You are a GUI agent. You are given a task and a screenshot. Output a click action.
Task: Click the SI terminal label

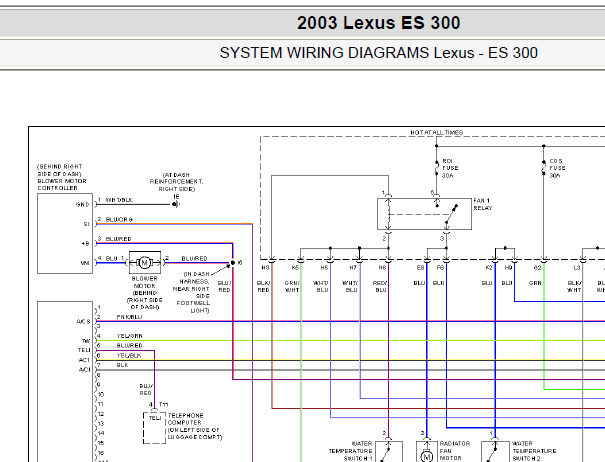tap(86, 224)
